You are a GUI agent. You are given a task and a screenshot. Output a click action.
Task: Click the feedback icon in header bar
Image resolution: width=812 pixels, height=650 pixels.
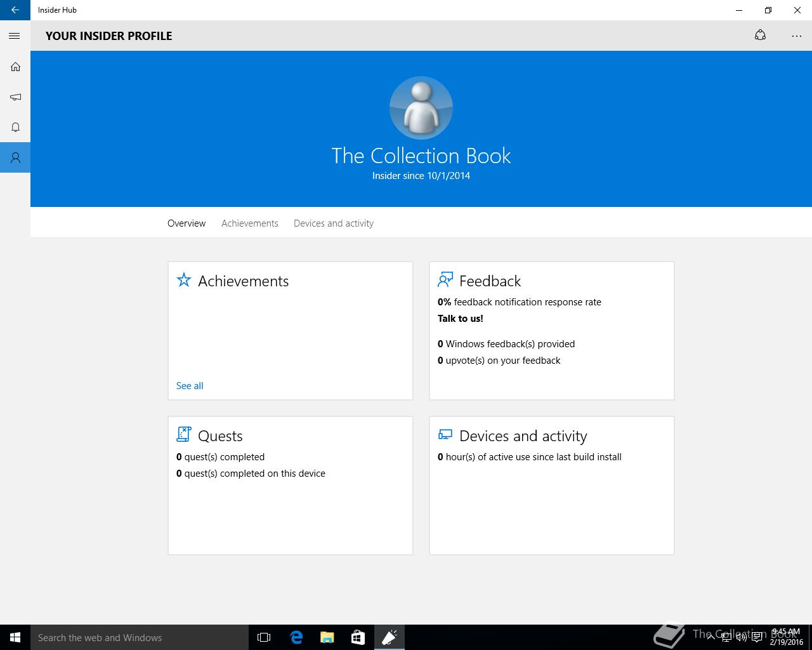pyautogui.click(x=760, y=36)
